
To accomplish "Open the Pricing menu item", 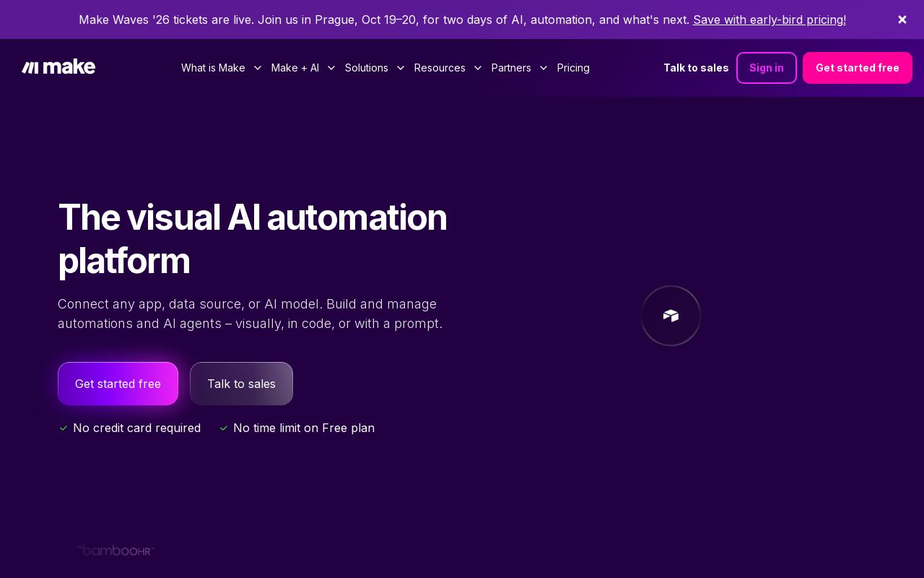I will coord(573,68).
